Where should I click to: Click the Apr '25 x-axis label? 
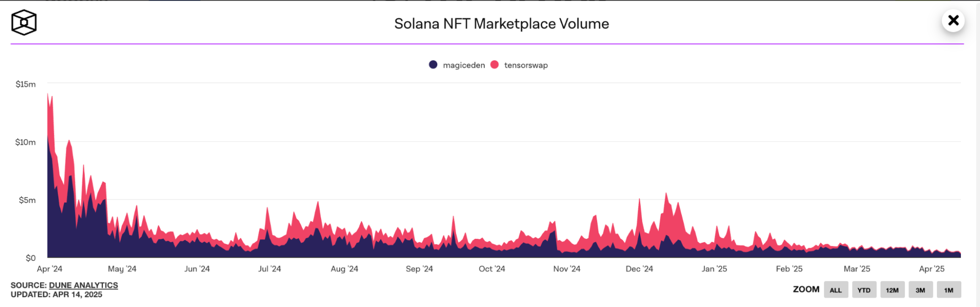[x=932, y=269]
